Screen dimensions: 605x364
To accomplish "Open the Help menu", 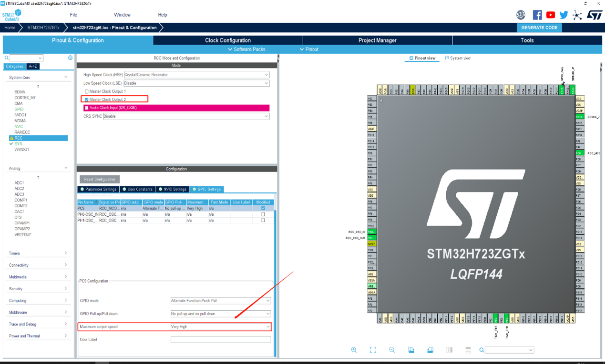I will pos(163,15).
